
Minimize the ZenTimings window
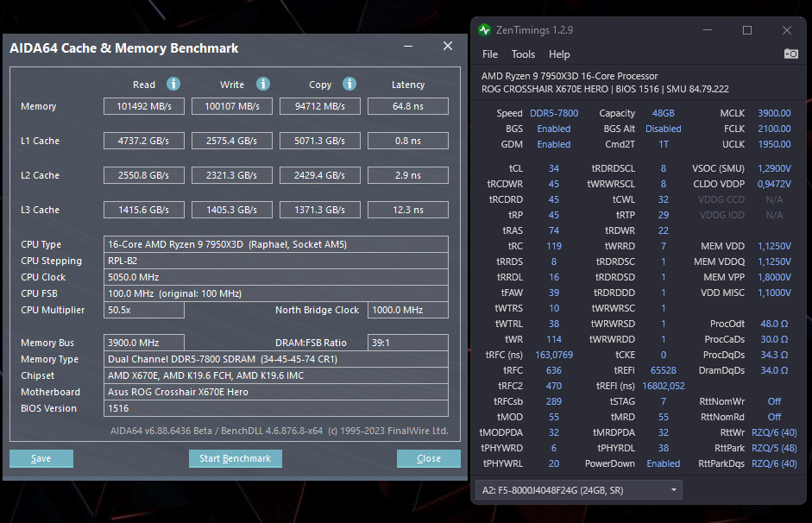708,30
